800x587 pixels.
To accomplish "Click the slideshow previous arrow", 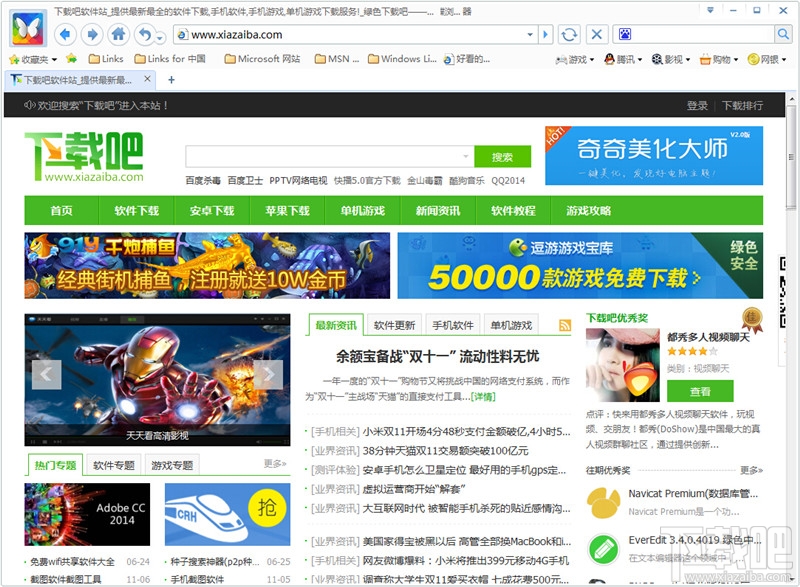I will pos(46,375).
